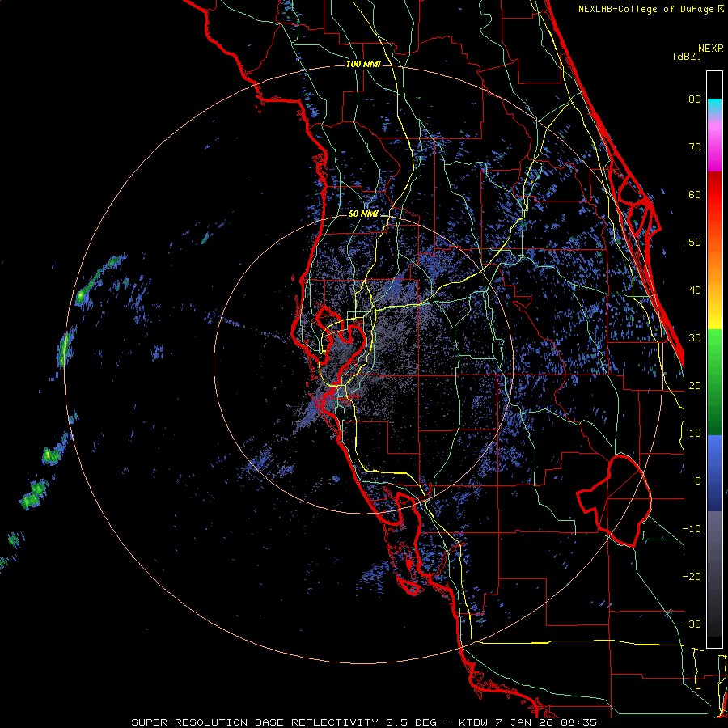Click the '[dBZ]' unit label
Viewport: 728px width, 728px height.
(687, 56)
